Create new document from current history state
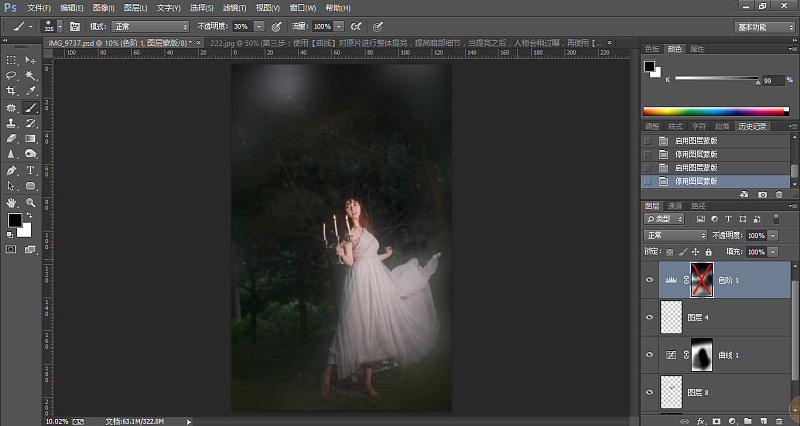This screenshot has width=800, height=426. click(x=744, y=194)
